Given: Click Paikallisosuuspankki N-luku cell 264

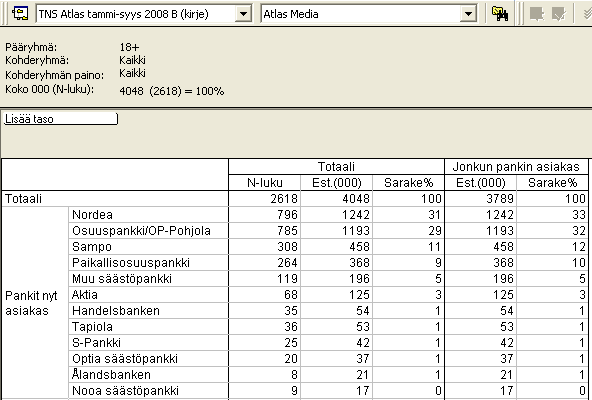Looking at the screenshot, I should coord(265,263).
